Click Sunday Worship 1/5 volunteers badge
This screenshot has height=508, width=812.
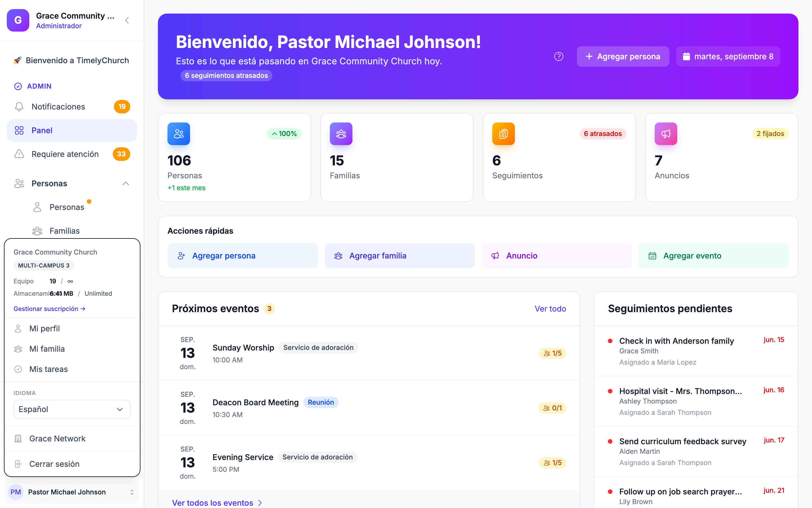[x=553, y=353]
